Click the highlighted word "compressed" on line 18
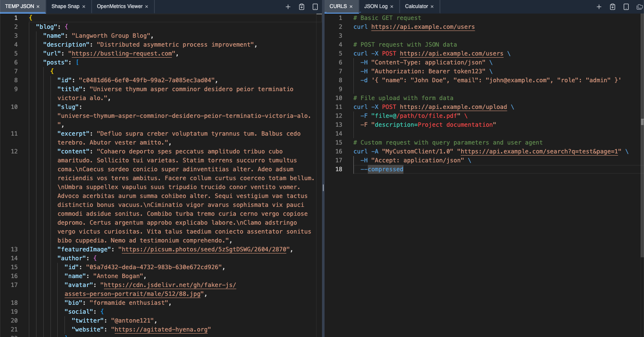The image size is (644, 337). 386,169
